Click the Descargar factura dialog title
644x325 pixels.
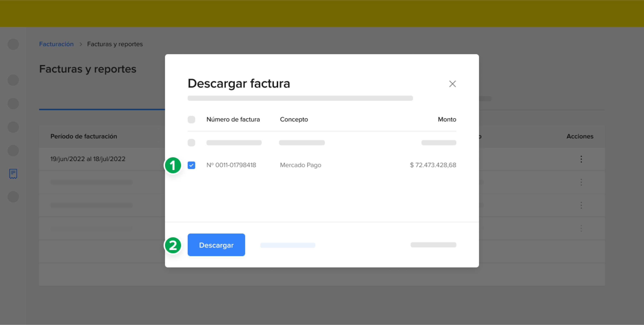pos(239,84)
